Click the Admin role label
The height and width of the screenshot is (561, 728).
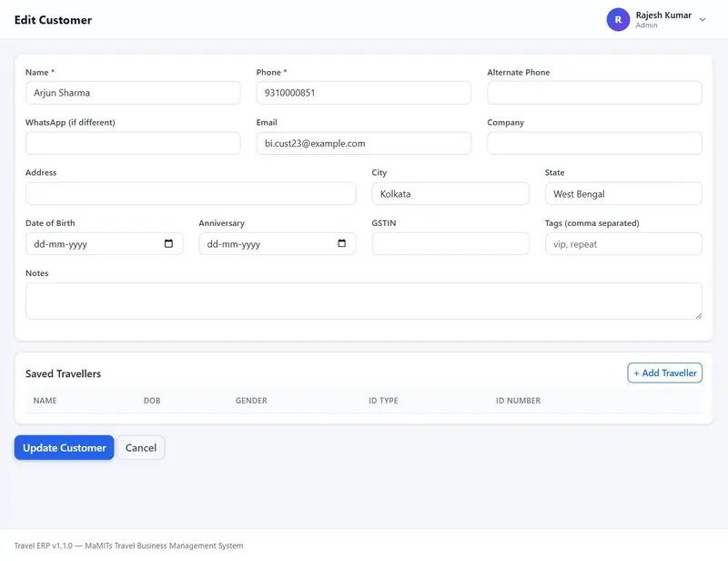click(x=646, y=25)
